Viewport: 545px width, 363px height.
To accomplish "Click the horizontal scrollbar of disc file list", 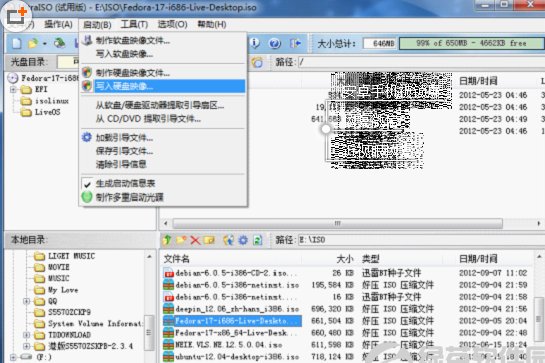I will pyautogui.click(x=337, y=223).
